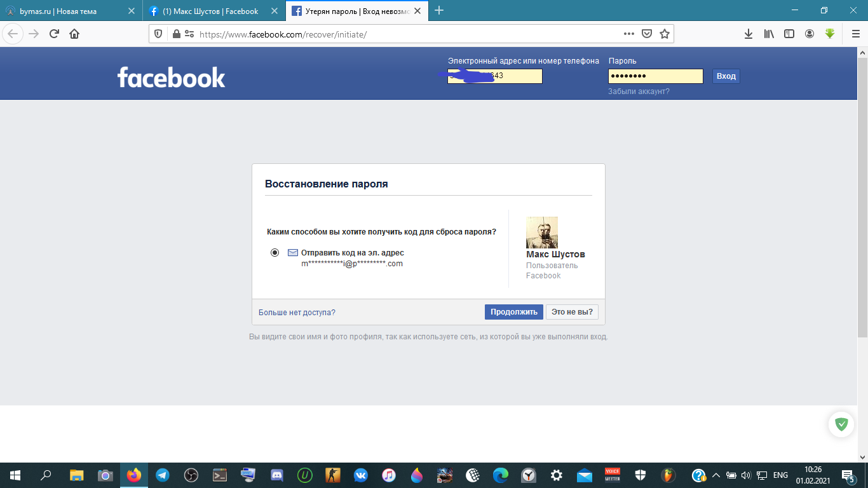This screenshot has width=868, height=488.
Task: Launch OBS Studio from taskbar
Action: click(191, 475)
